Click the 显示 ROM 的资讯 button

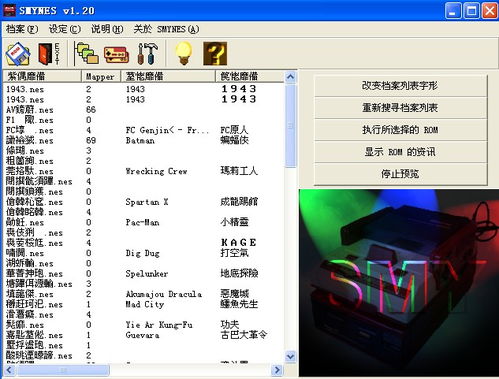click(400, 152)
